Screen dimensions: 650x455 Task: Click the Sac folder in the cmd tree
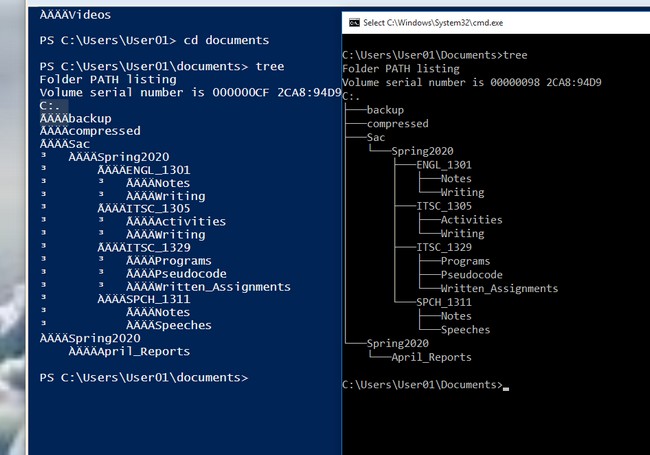pyautogui.click(x=376, y=137)
